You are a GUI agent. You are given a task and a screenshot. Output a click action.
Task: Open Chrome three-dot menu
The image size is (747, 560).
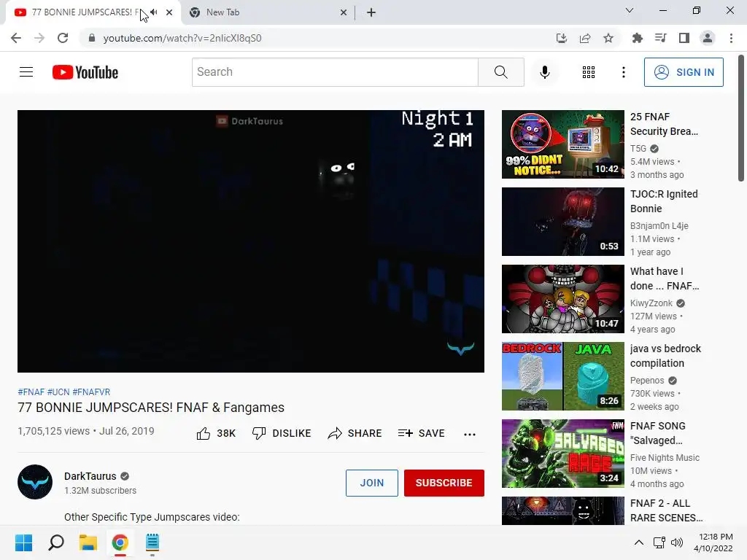731,38
